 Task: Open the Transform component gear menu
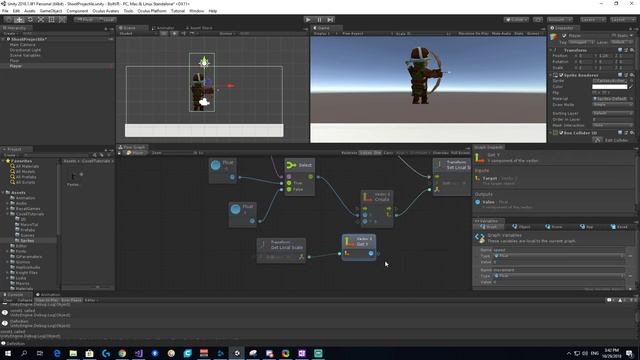[x=632, y=50]
